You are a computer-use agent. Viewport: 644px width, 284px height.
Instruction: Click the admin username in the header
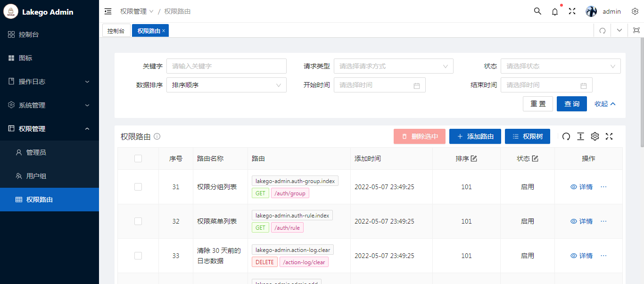coord(612,11)
